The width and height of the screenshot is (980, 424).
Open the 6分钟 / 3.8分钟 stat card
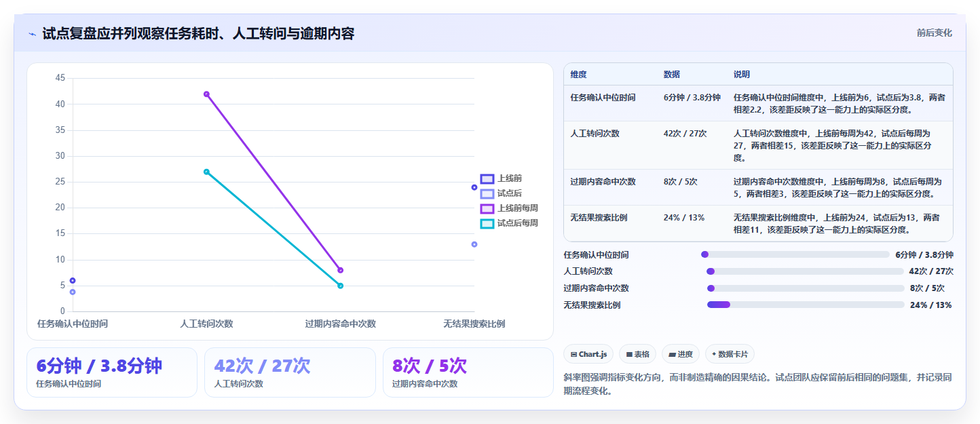pos(112,372)
